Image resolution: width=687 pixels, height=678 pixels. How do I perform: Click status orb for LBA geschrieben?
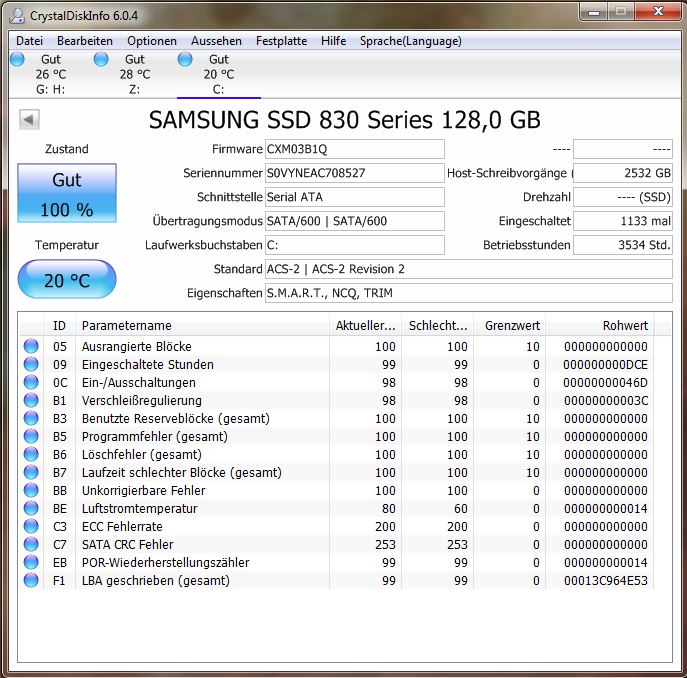point(31,580)
